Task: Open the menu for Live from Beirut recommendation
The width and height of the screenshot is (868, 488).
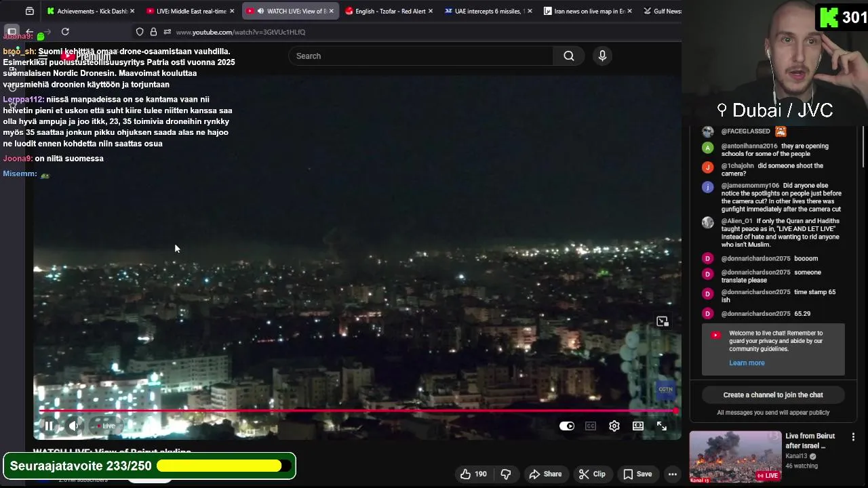Action: (853, 437)
